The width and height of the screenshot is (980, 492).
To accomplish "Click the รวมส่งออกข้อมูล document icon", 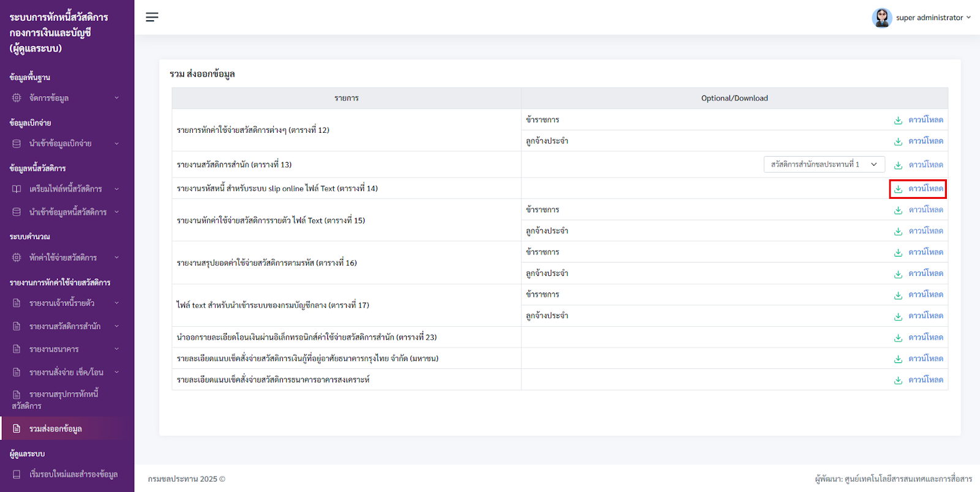I will click(x=17, y=429).
